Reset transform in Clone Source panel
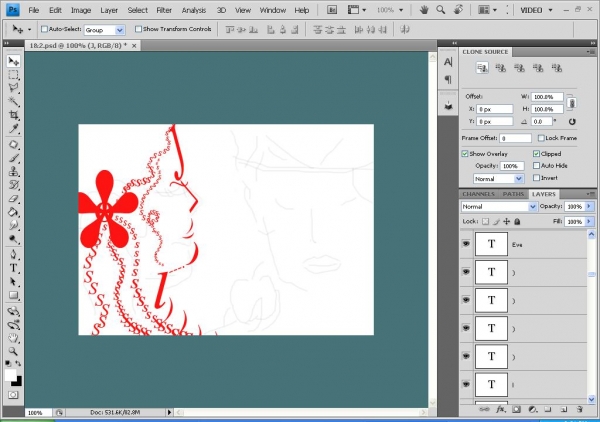Viewport: 600px width, 422px height. coord(572,122)
